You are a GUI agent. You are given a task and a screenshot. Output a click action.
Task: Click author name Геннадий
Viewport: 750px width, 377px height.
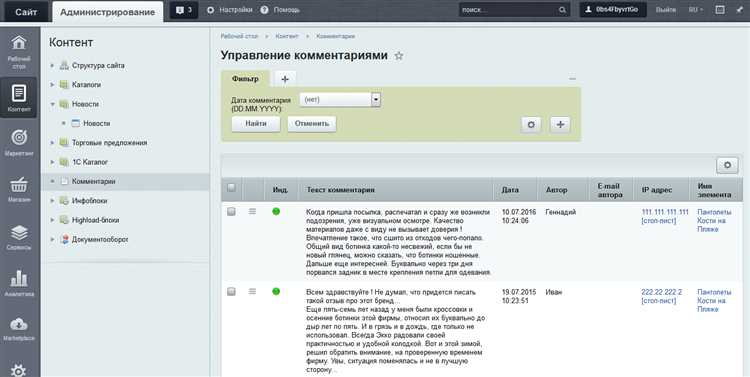pyautogui.click(x=561, y=212)
